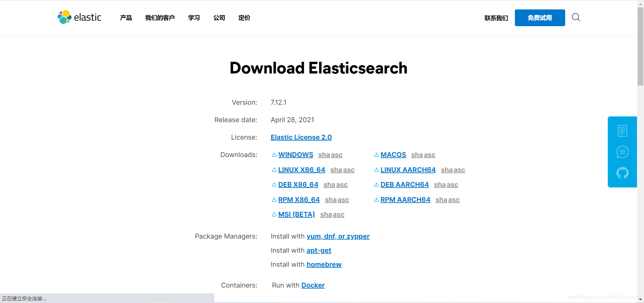The height and width of the screenshot is (303, 644).
Task: Open sha checksum for RPM AARCH64
Action: tap(441, 200)
